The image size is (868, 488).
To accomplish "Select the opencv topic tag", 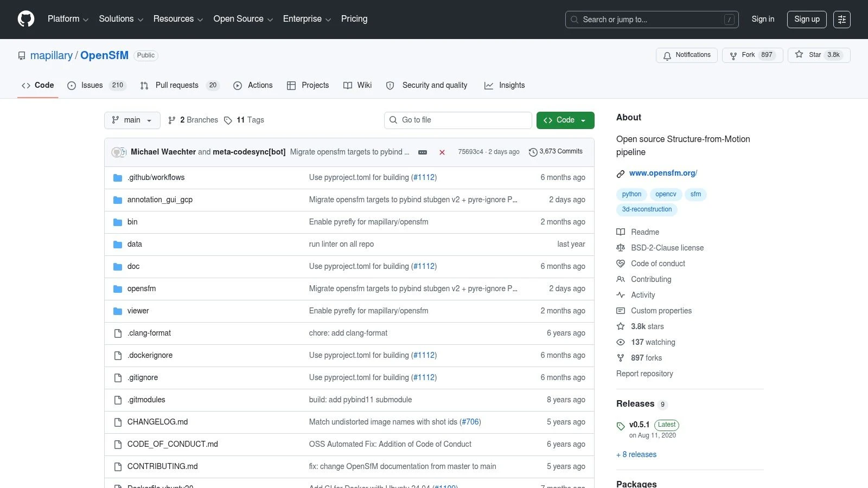I will click(666, 194).
